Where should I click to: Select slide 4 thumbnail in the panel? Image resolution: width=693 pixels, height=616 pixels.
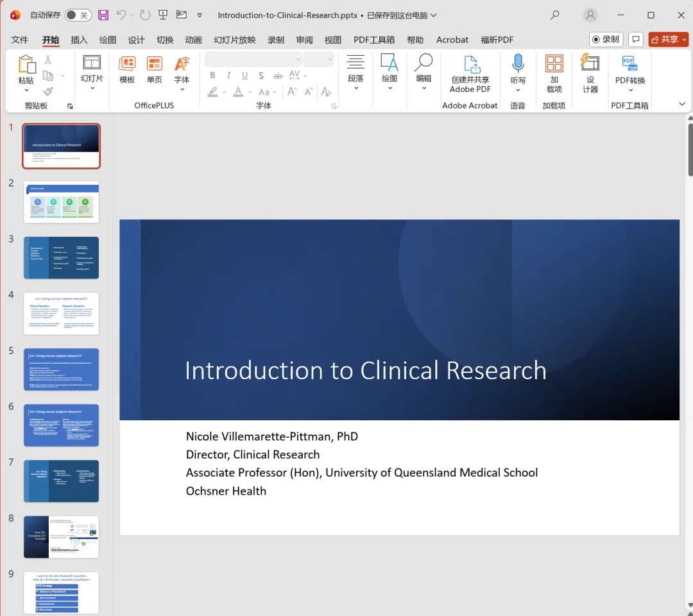tap(62, 313)
